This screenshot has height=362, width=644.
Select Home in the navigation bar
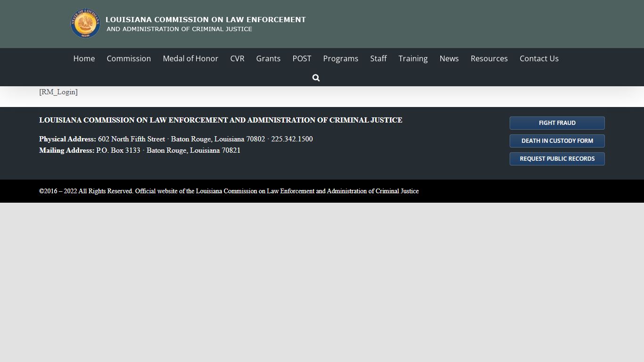[84, 58]
